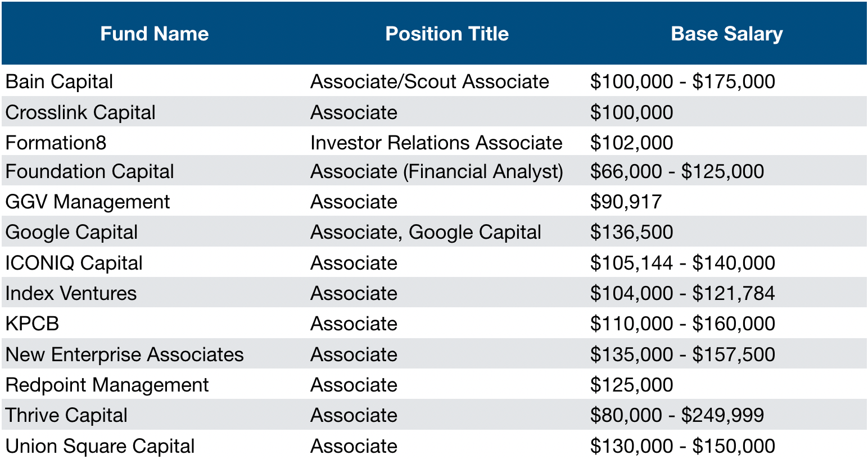Screen dimensions: 868x464
Task: Select the ICONIQ Capital fund name
Action: pyautogui.click(x=74, y=263)
